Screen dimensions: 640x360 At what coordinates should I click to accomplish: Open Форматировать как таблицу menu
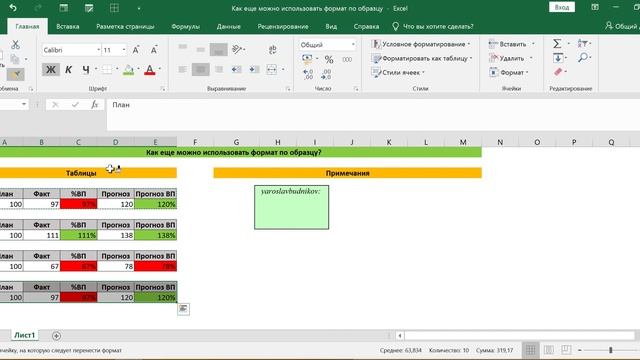[x=422, y=58]
